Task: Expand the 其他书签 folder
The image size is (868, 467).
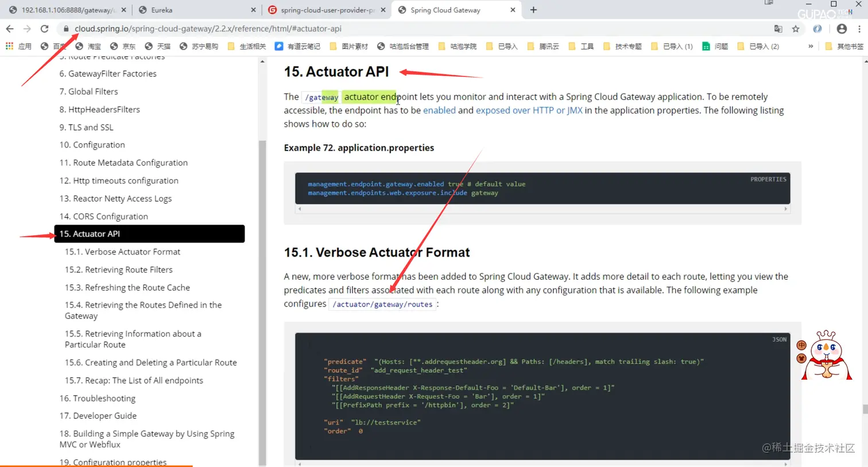Action: tap(844, 47)
